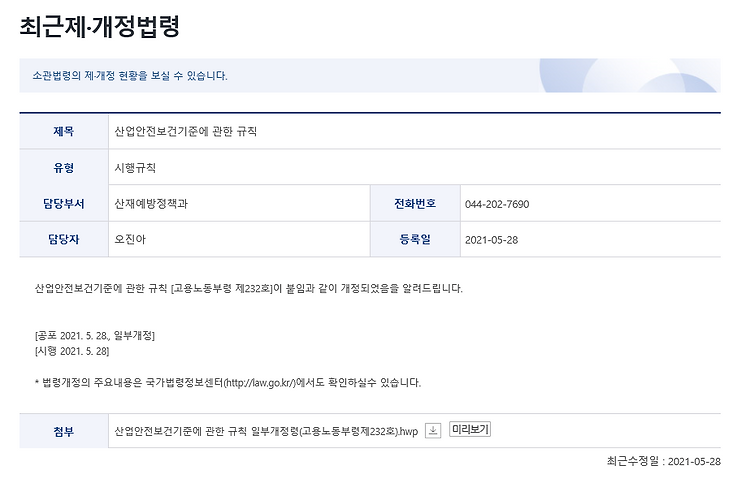Click the law.go.kr URL in the note
This screenshot has height=483, width=750.
pos(260,383)
